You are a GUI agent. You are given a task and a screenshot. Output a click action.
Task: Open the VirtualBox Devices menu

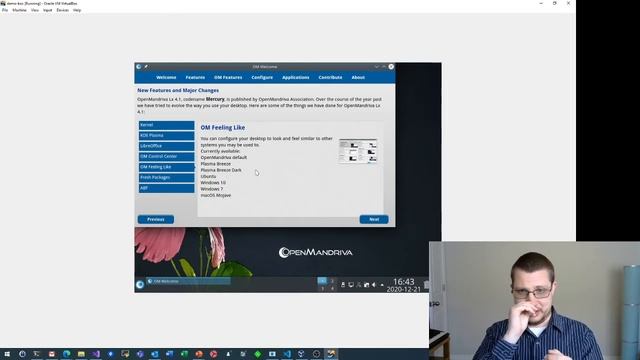(x=62, y=10)
